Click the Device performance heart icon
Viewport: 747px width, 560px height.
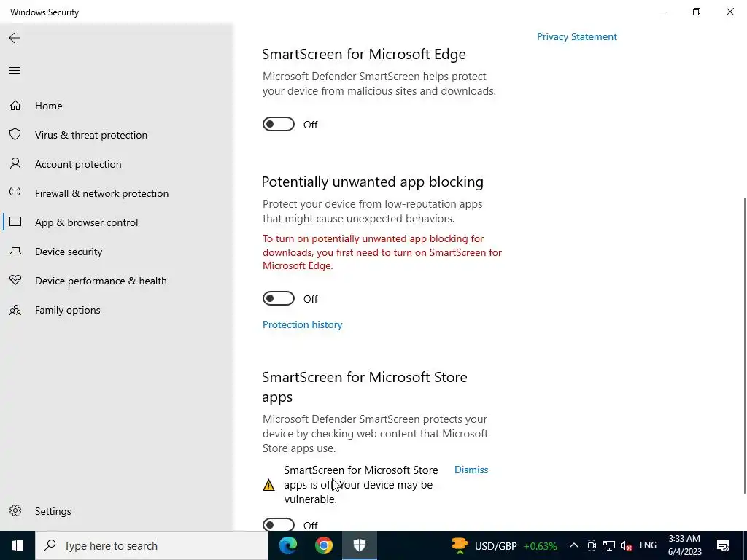click(x=15, y=280)
